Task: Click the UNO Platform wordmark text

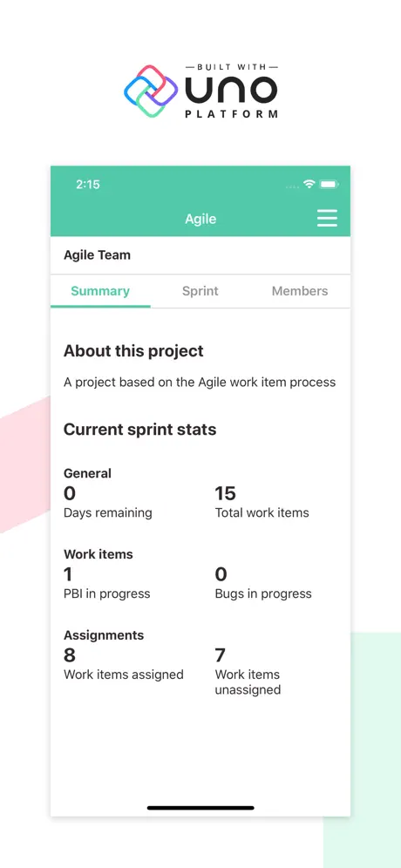Action: tap(231, 91)
